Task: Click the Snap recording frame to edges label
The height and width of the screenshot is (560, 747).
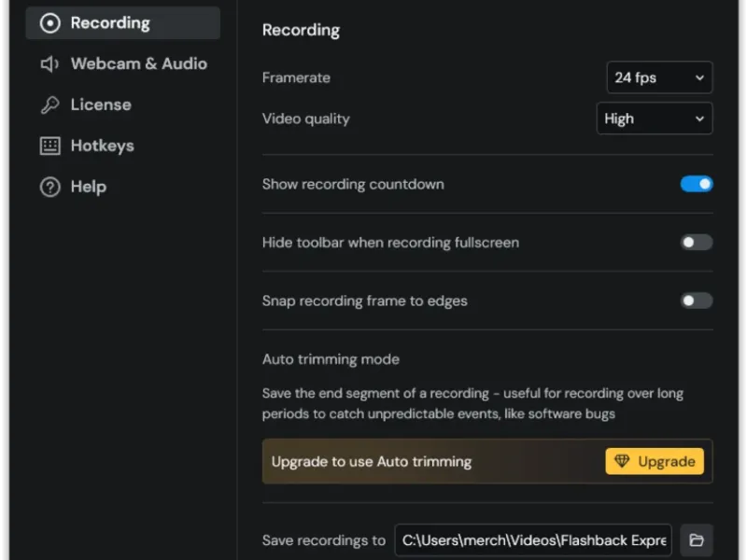Action: click(x=365, y=301)
